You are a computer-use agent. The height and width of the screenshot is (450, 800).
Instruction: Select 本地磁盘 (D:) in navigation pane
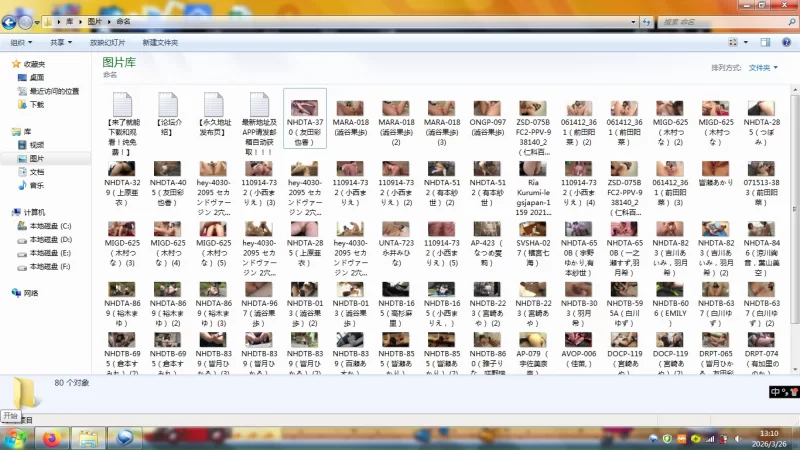50,240
